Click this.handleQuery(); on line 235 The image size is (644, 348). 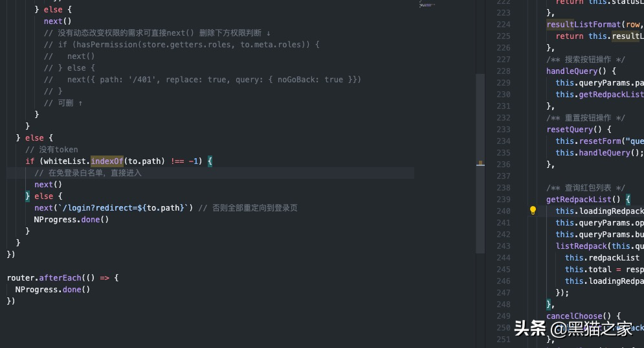[599, 153]
